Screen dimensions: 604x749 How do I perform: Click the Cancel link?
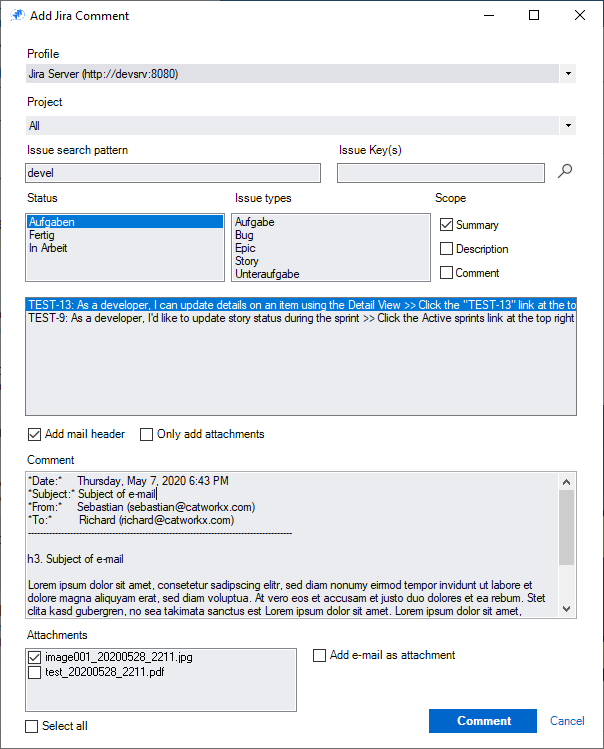pos(567,721)
